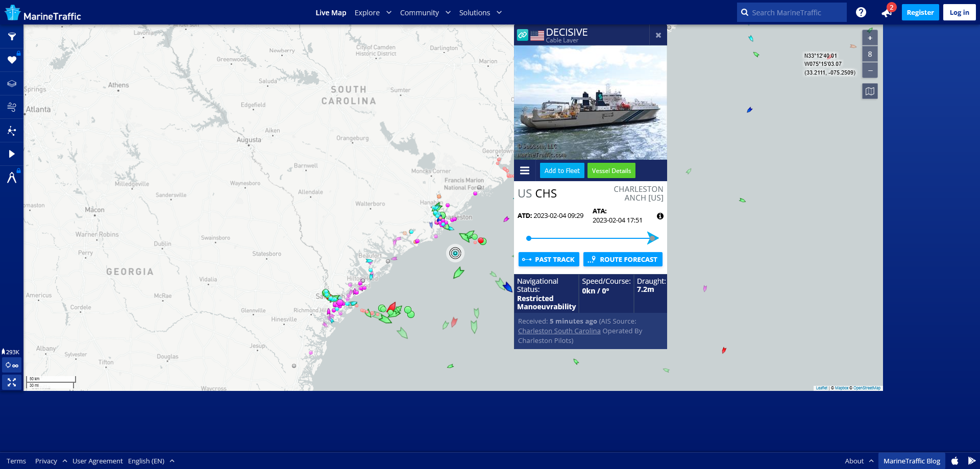This screenshot has width=980, height=469.
Task: Open the weather wind layer icon
Action: click(x=12, y=107)
